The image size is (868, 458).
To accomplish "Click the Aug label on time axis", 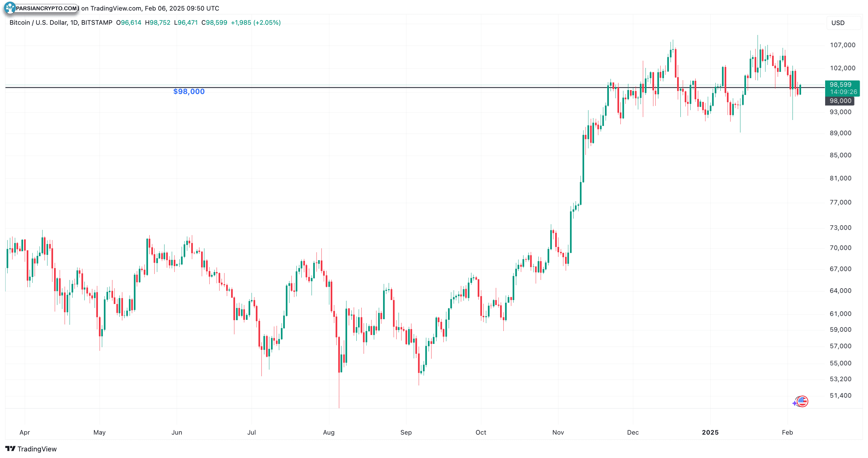I will pos(329,433).
